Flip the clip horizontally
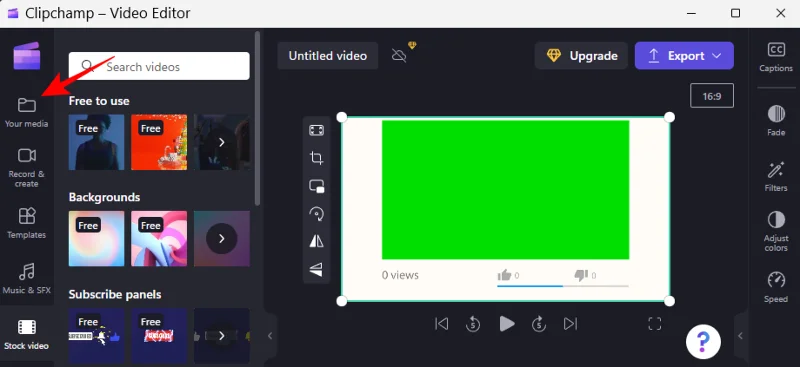This screenshot has width=800, height=367. [x=316, y=241]
